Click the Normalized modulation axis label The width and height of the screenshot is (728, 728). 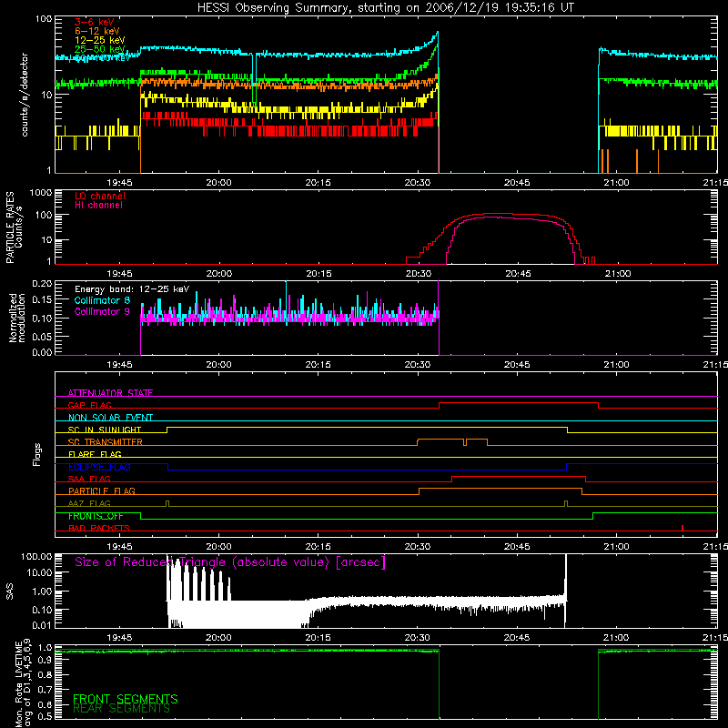click(x=16, y=318)
